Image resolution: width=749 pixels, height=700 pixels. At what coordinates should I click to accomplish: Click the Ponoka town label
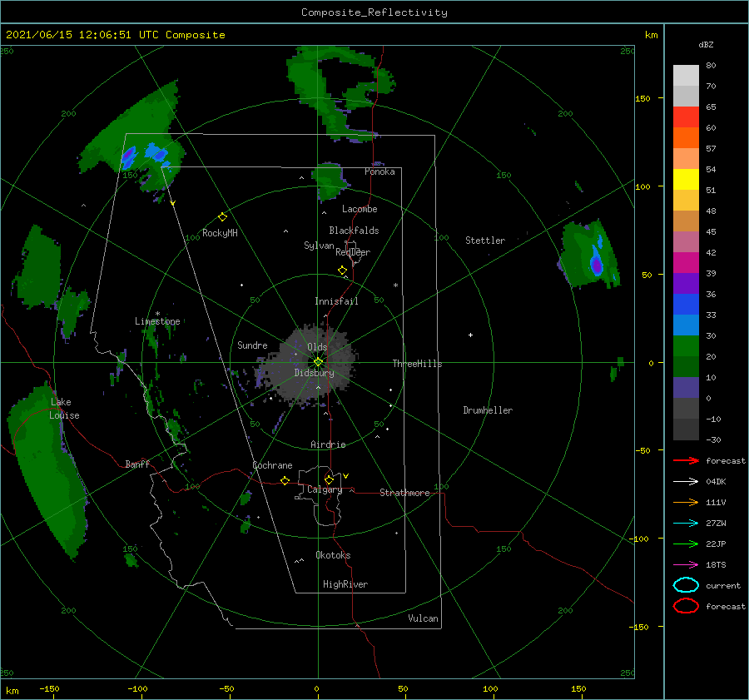click(x=379, y=171)
